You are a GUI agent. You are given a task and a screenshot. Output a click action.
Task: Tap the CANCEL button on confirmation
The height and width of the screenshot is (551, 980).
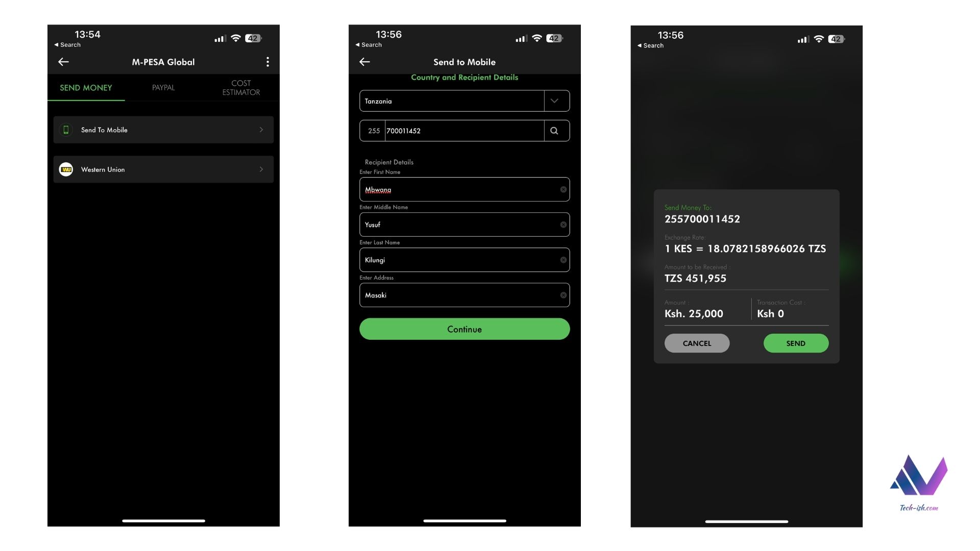click(697, 343)
